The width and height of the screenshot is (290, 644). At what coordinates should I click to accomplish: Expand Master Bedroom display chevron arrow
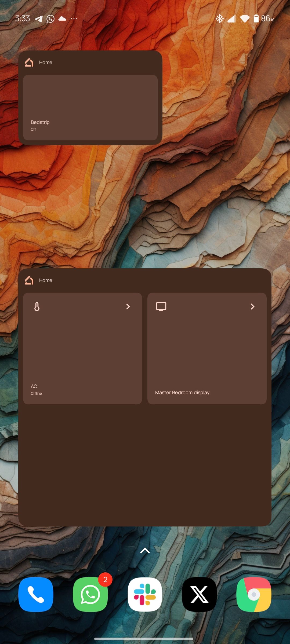[x=252, y=306]
